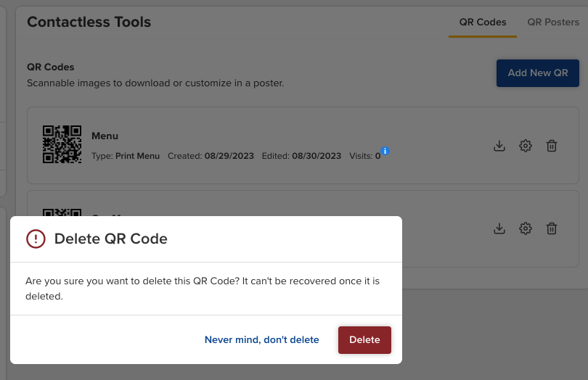Click the red alert icon in dialog

pos(36,239)
